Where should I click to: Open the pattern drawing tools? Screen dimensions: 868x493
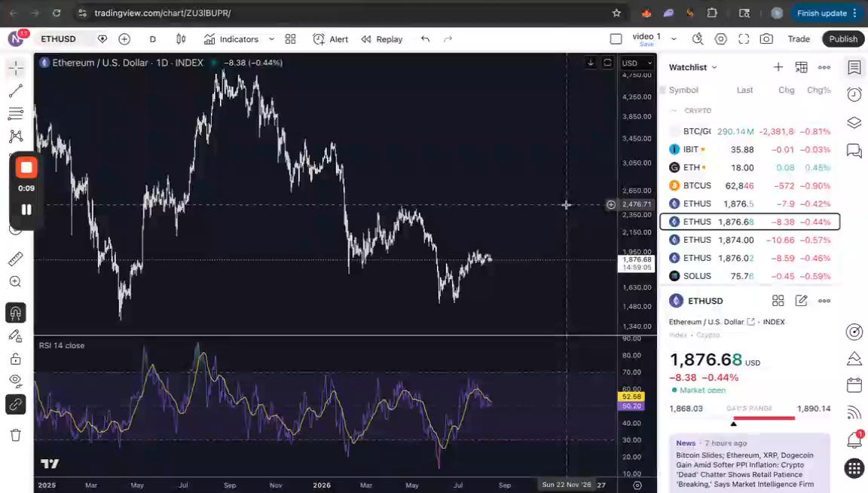tap(16, 136)
